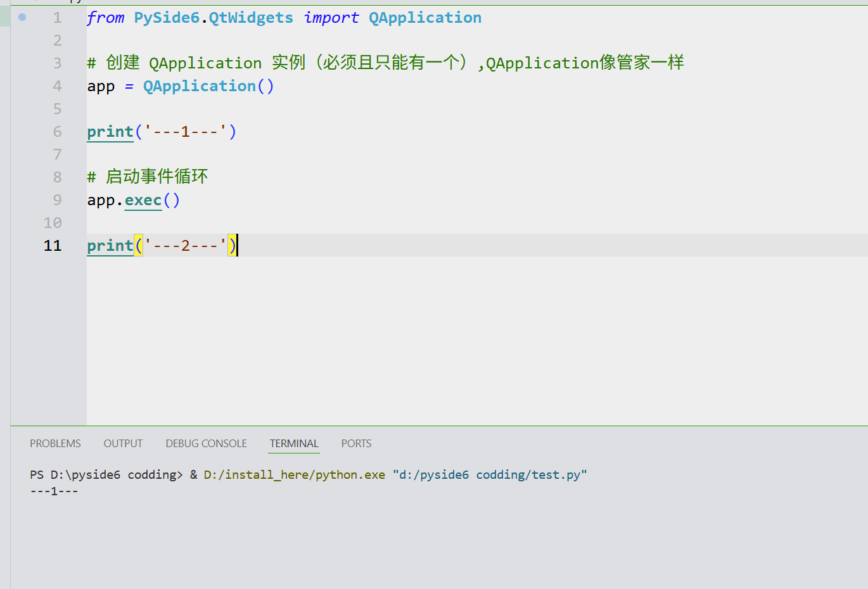Switch to the OUTPUT panel tab
Viewport: 868px width, 589px height.
coord(122,443)
